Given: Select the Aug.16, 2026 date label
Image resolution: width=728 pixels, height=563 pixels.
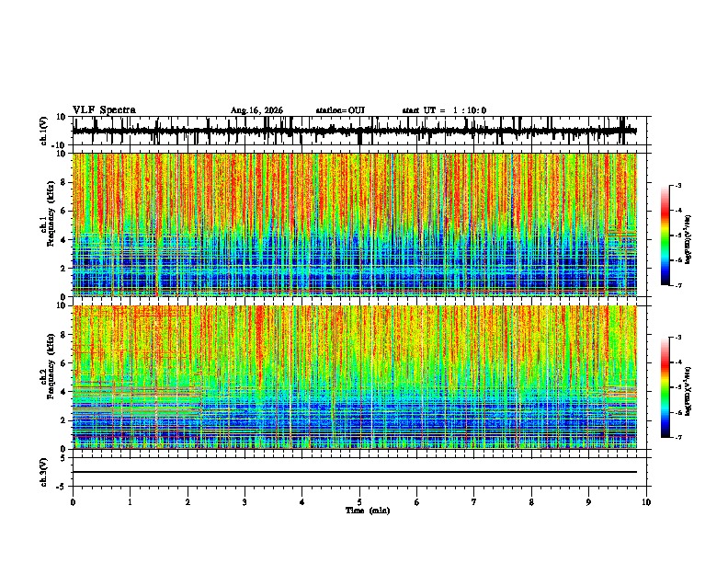Looking at the screenshot, I should tap(256, 110).
